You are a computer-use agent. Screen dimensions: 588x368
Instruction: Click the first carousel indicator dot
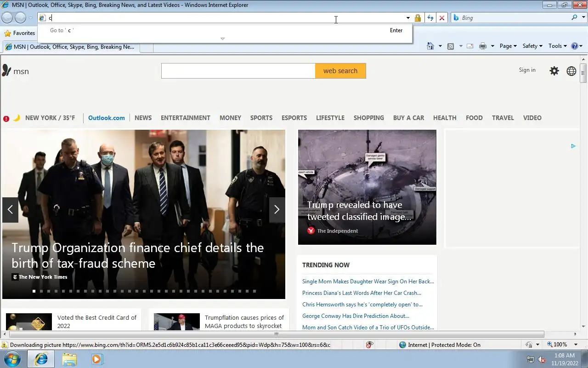click(34, 291)
